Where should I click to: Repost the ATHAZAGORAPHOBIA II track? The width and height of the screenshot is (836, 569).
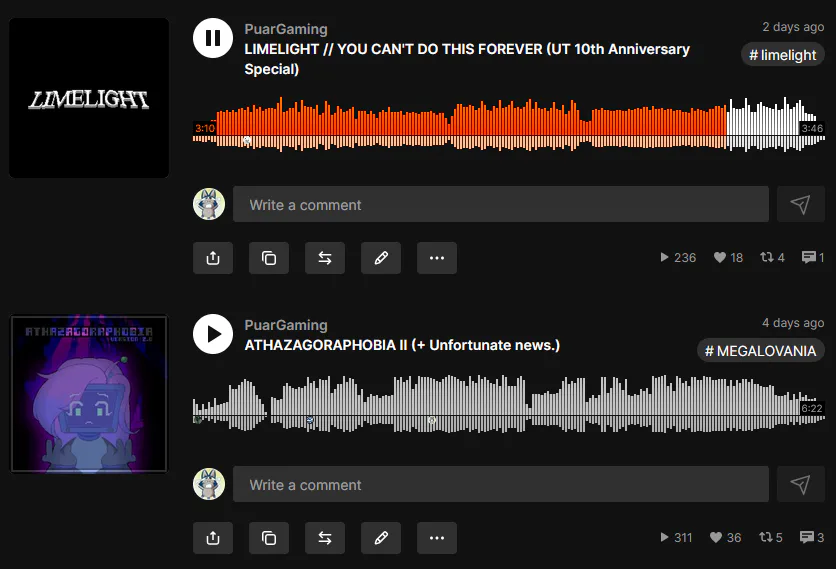(325, 538)
